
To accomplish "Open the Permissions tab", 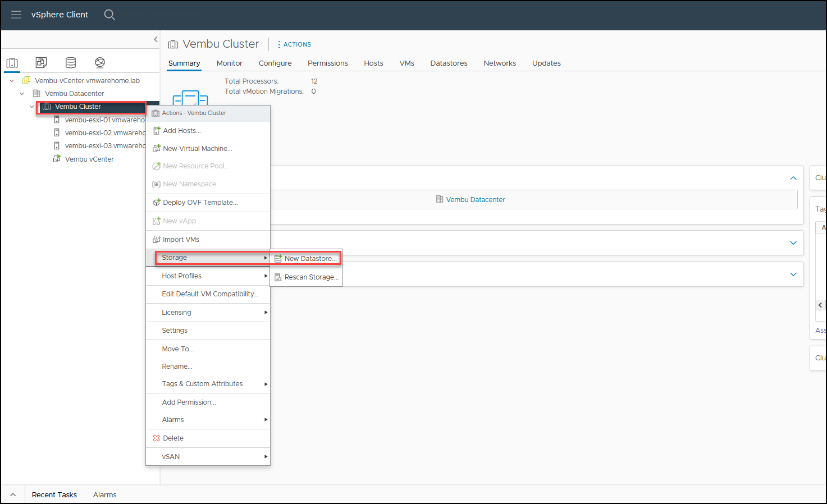I will coord(328,63).
